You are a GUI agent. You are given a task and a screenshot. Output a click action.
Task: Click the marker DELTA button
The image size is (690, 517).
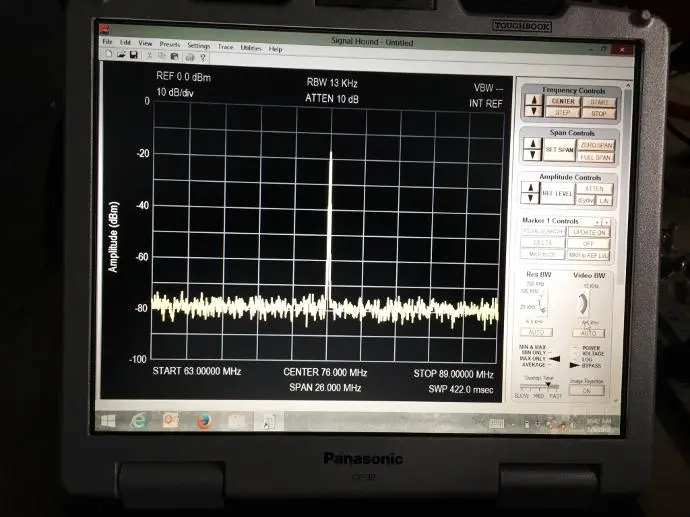pyautogui.click(x=543, y=242)
